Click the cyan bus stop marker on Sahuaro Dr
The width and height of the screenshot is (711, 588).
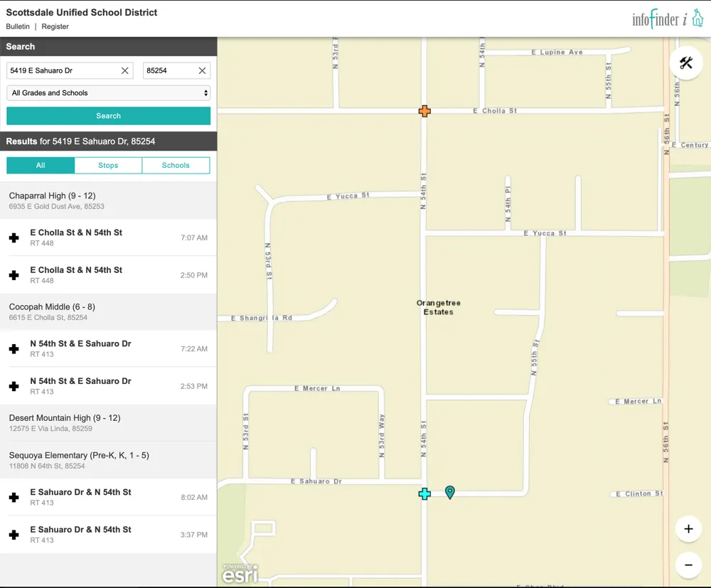[424, 493]
